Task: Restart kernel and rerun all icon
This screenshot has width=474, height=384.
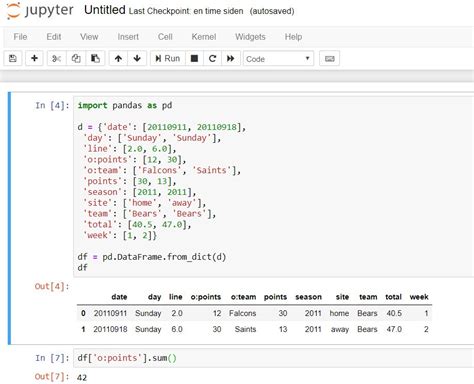Action: (x=231, y=59)
